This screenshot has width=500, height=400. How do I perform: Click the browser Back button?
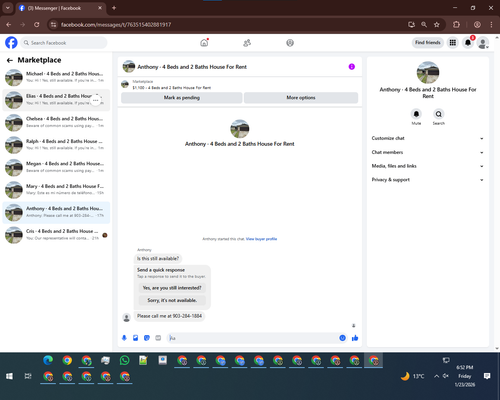coord(9,25)
